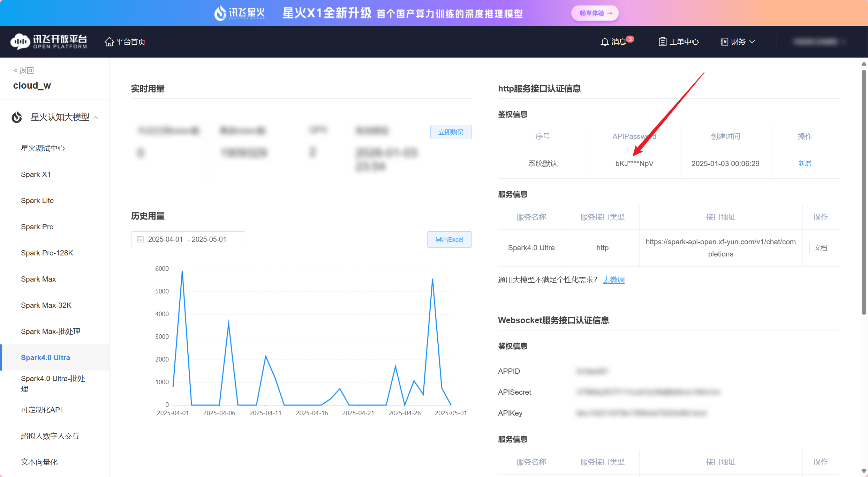Click the calendar icon in date range
The width and height of the screenshot is (868, 477).
(x=140, y=239)
